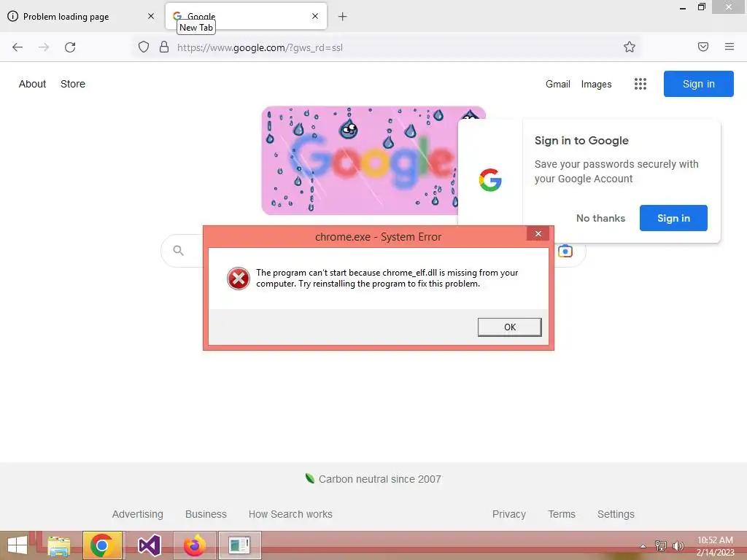Open the Google apps grid icon

[640, 85]
